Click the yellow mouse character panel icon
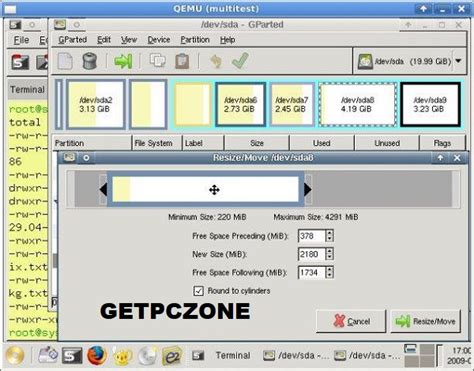474x371 pixels. click(x=123, y=356)
